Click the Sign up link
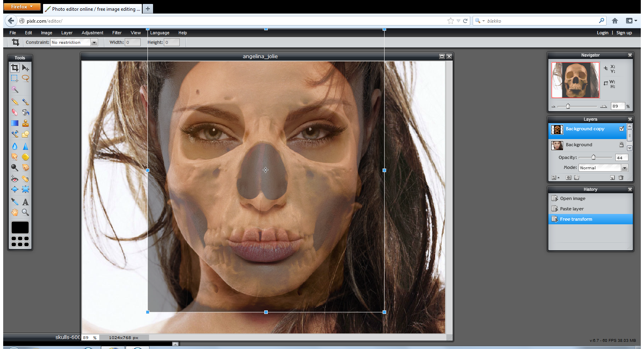This screenshot has width=644, height=349. 624,33
